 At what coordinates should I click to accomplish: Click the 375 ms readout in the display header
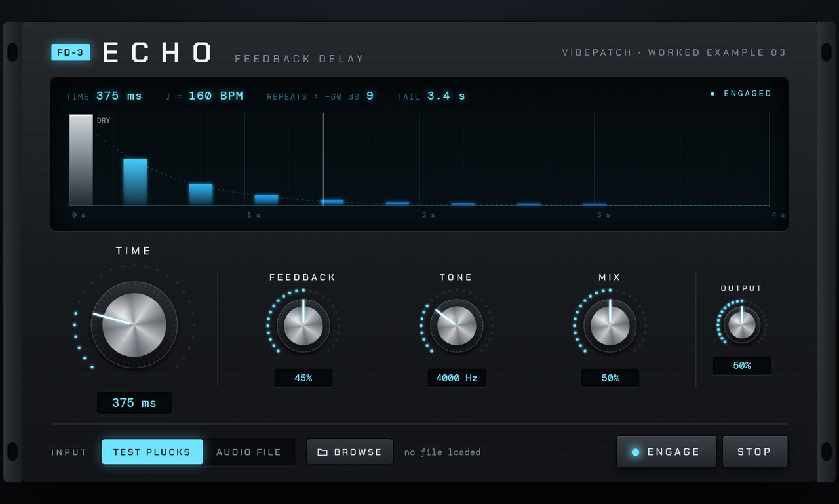119,96
